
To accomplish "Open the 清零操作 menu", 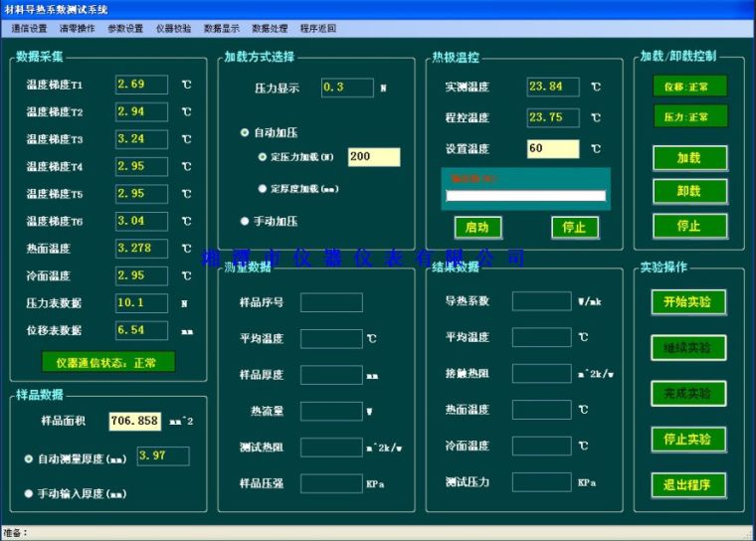I will (x=78, y=29).
